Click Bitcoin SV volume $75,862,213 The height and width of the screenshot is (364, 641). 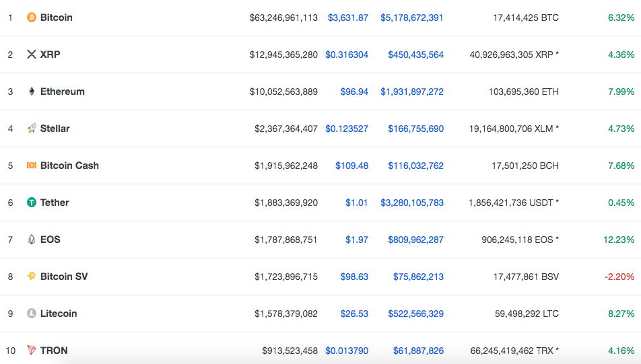pyautogui.click(x=418, y=277)
